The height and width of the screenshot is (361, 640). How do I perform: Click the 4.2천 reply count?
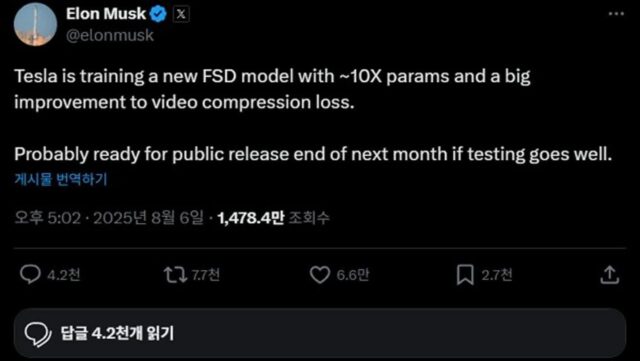pos(64,275)
